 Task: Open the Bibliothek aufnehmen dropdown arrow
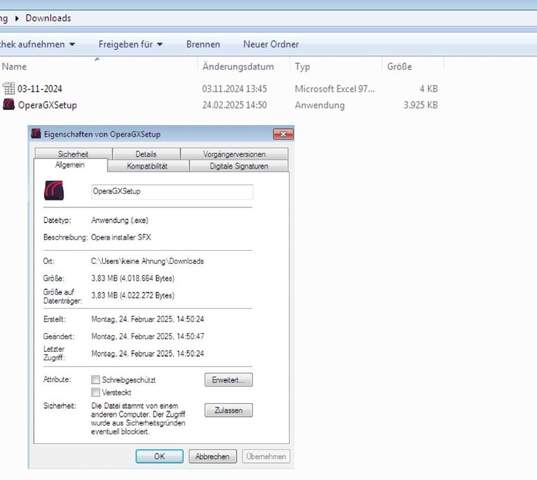[72, 44]
